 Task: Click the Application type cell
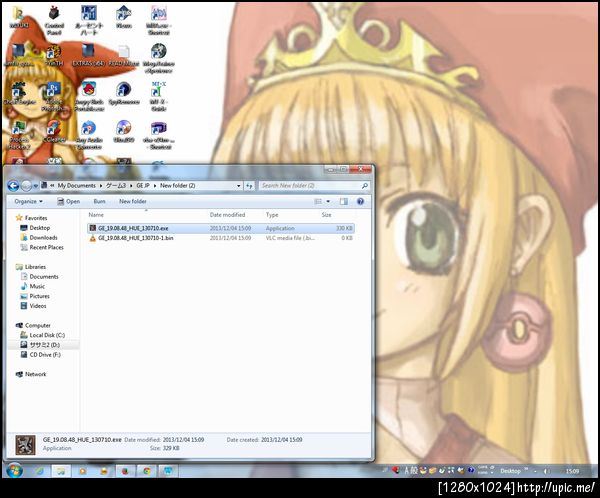pyautogui.click(x=280, y=228)
